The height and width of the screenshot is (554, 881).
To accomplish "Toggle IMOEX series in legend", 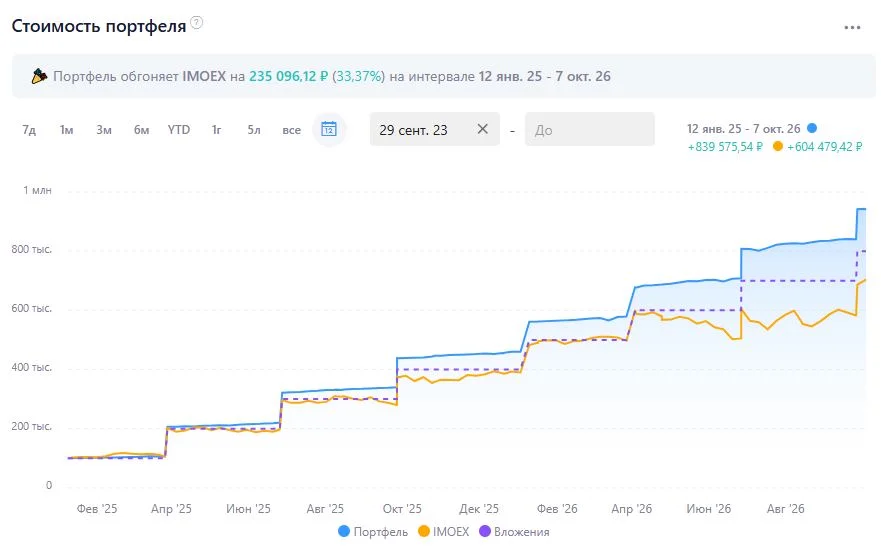I will pyautogui.click(x=443, y=532).
